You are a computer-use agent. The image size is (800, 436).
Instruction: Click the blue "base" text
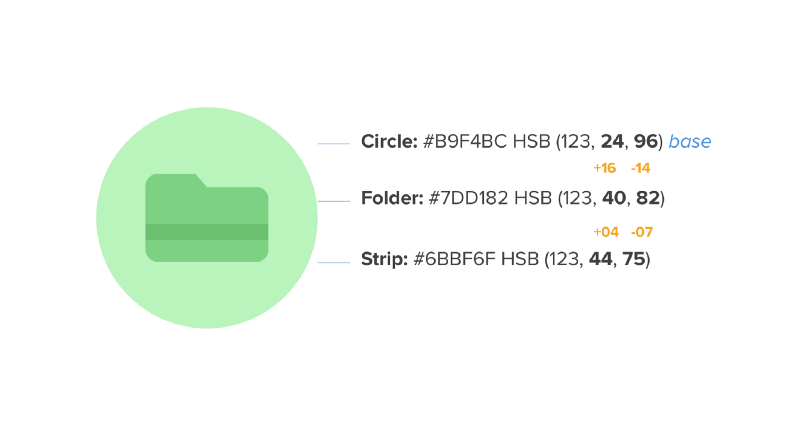[690, 142]
